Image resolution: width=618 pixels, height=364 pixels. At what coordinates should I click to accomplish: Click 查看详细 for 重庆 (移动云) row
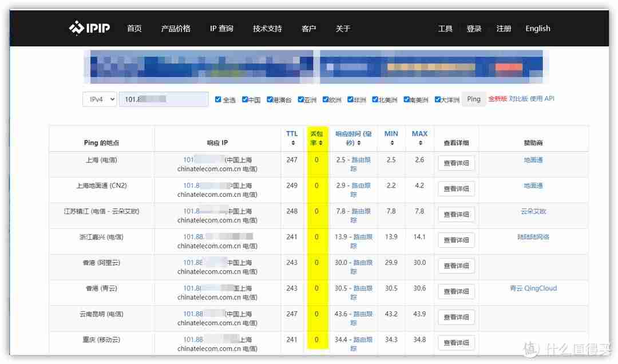click(x=457, y=343)
